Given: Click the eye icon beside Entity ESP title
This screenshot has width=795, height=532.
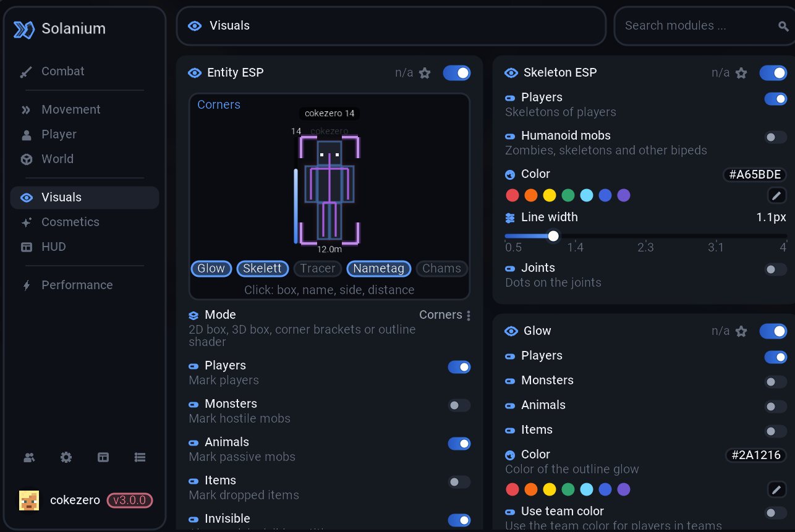Looking at the screenshot, I should point(195,73).
